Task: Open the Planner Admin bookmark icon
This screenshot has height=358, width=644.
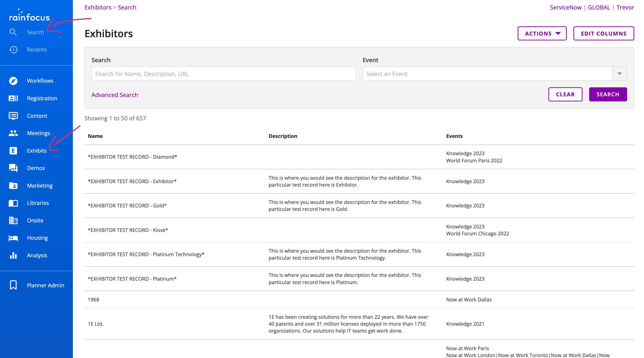Action: click(13, 285)
